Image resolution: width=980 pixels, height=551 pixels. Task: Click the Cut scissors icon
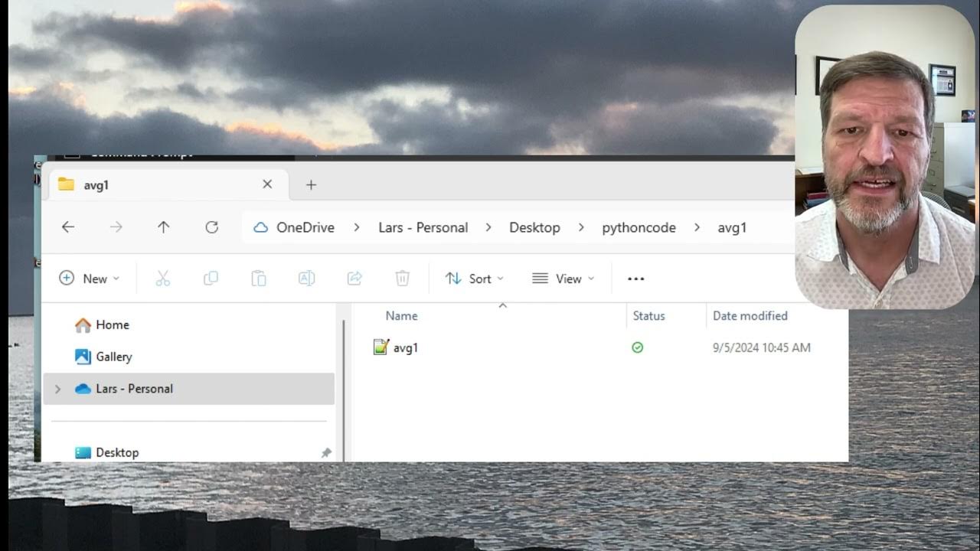coord(162,279)
